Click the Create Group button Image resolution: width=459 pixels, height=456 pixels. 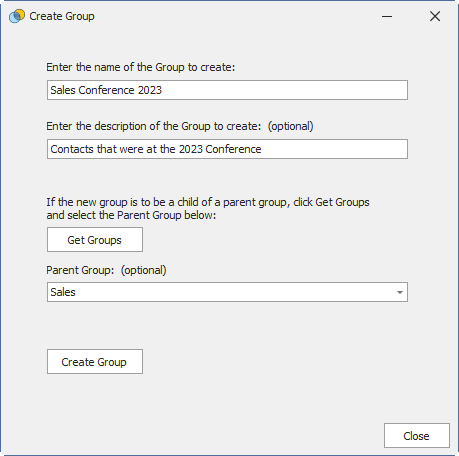click(95, 362)
